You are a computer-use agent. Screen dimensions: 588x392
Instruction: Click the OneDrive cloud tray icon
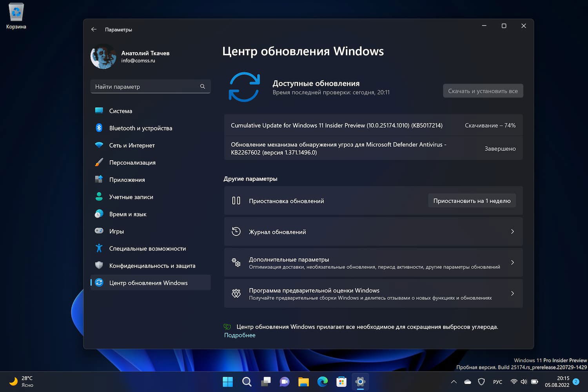(468, 382)
